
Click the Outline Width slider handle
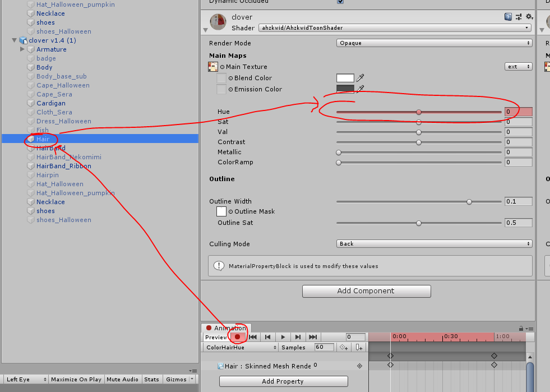point(469,202)
